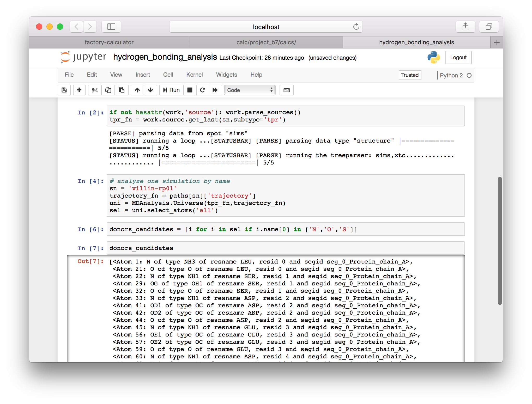This screenshot has height=404, width=532.
Task: Open a new browser tab with plus
Action: 497,42
